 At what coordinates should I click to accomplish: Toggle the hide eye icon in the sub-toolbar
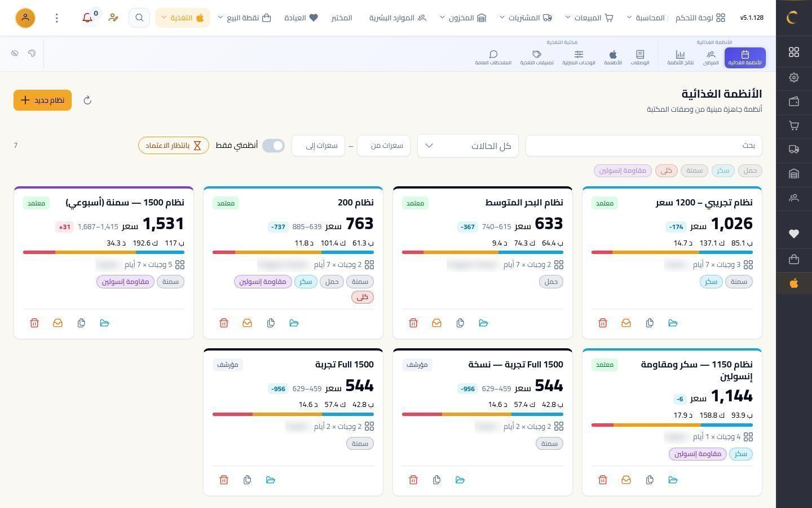pyautogui.click(x=15, y=53)
